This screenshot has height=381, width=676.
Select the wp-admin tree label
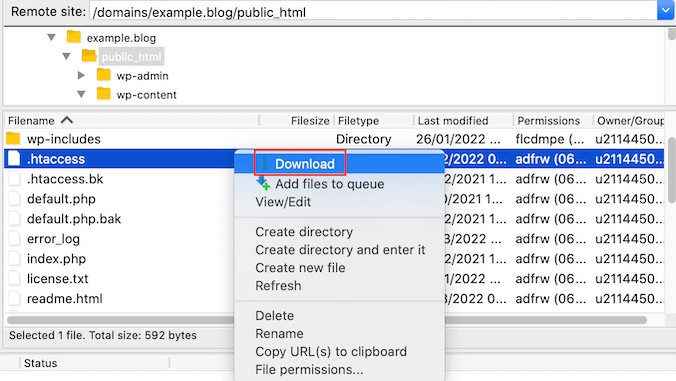coord(142,76)
